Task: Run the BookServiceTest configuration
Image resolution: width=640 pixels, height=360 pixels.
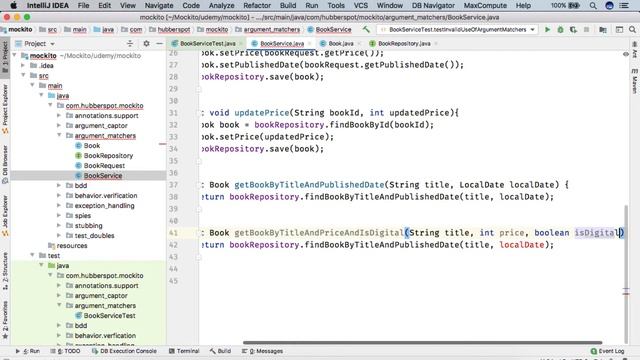Action: 547,29
